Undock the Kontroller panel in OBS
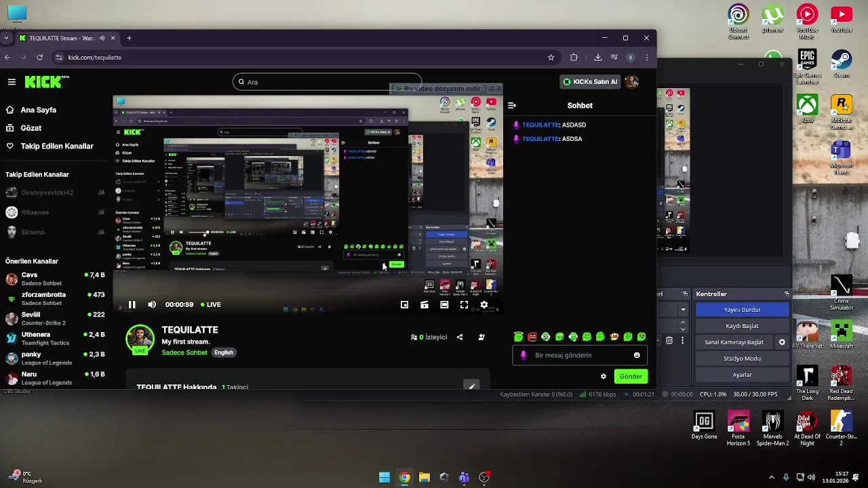 point(787,294)
